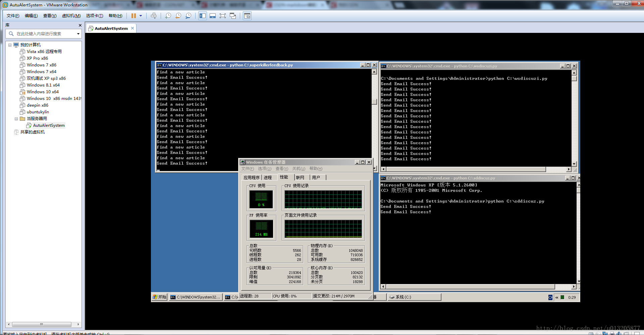Click cmd icon of superkillerfeedback window
Image resolution: width=644 pixels, height=335 pixels.
coord(160,65)
